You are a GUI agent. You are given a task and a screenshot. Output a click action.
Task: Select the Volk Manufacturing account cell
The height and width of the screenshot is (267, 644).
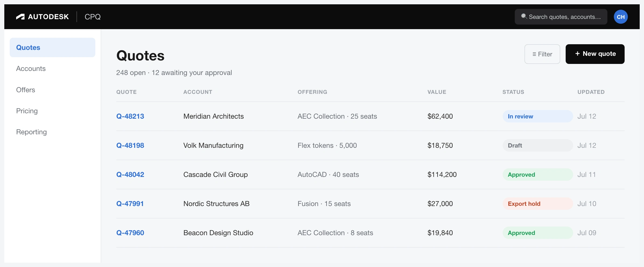[x=213, y=145]
